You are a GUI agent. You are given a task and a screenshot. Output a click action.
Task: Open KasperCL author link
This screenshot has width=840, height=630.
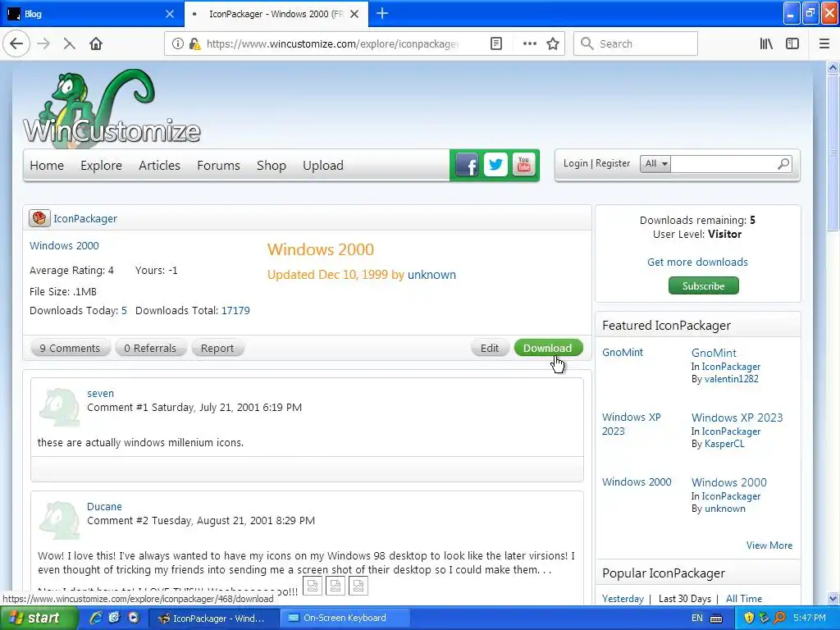pos(724,444)
